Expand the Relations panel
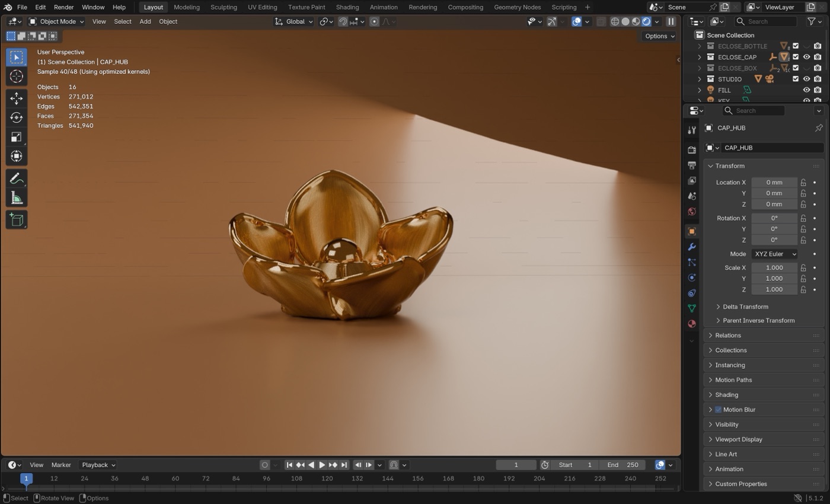The image size is (830, 504). coord(764,336)
